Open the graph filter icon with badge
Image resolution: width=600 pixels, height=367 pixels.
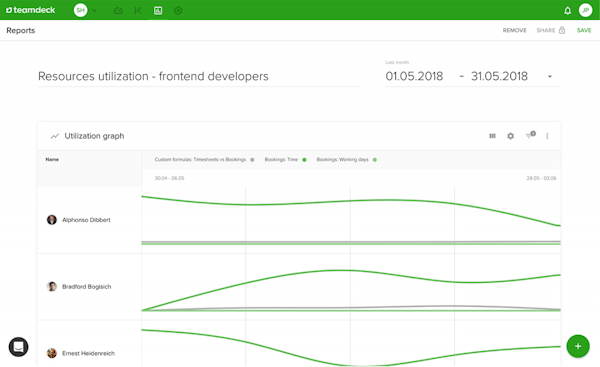tap(530, 135)
